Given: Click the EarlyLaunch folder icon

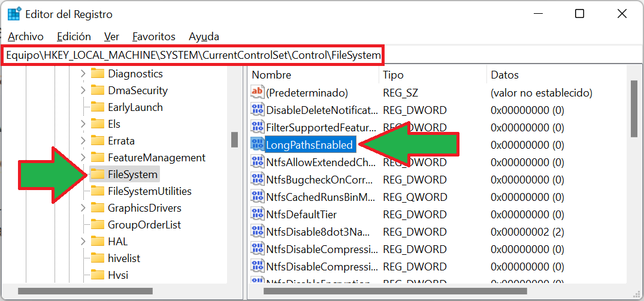Looking at the screenshot, I should [97, 107].
